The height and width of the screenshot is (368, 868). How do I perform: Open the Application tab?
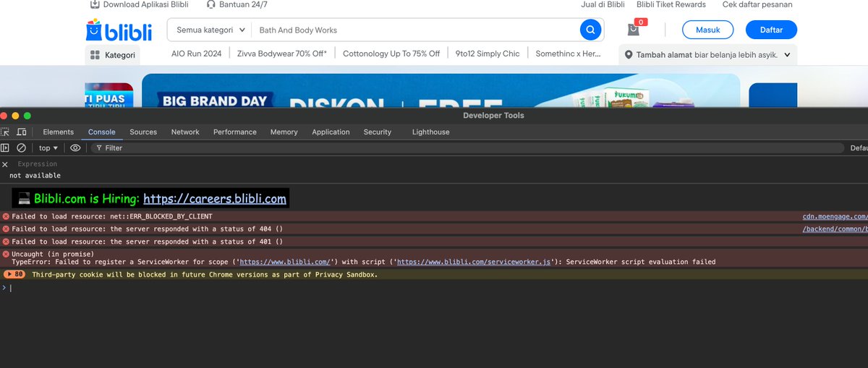point(331,132)
